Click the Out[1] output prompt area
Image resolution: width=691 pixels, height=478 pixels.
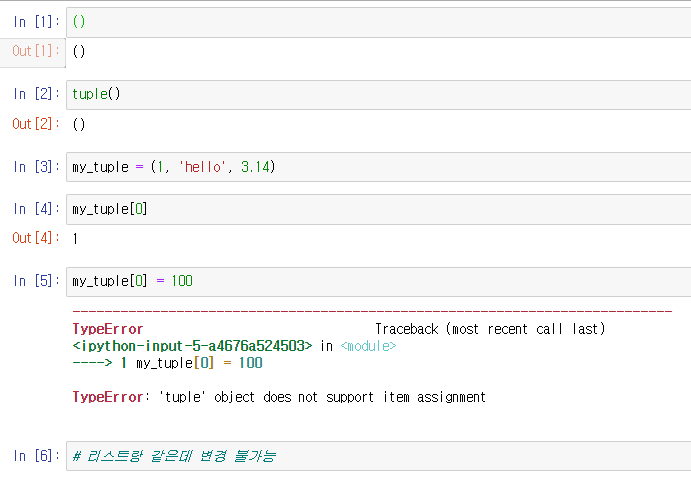33,53
